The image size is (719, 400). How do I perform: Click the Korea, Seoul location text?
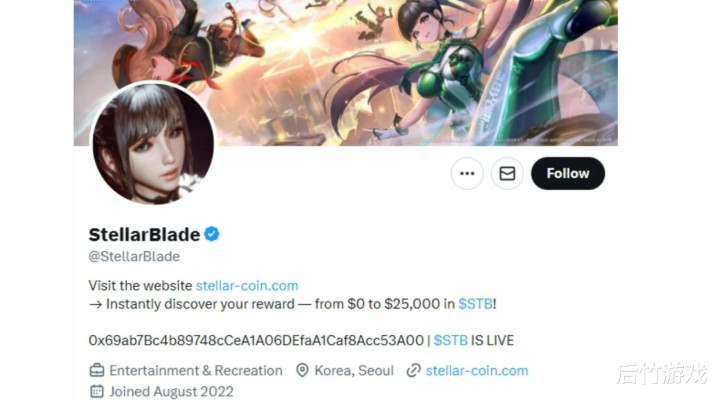click(x=354, y=371)
